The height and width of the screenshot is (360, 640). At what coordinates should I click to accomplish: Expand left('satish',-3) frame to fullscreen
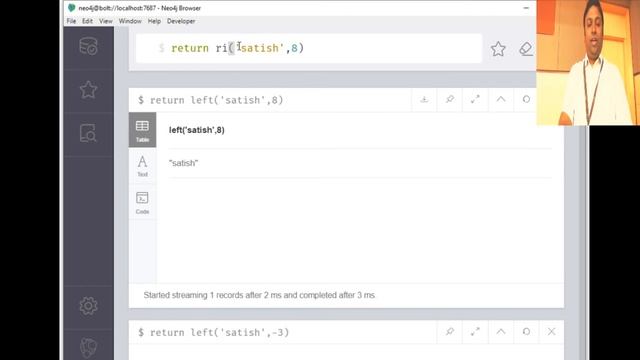pyautogui.click(x=475, y=332)
